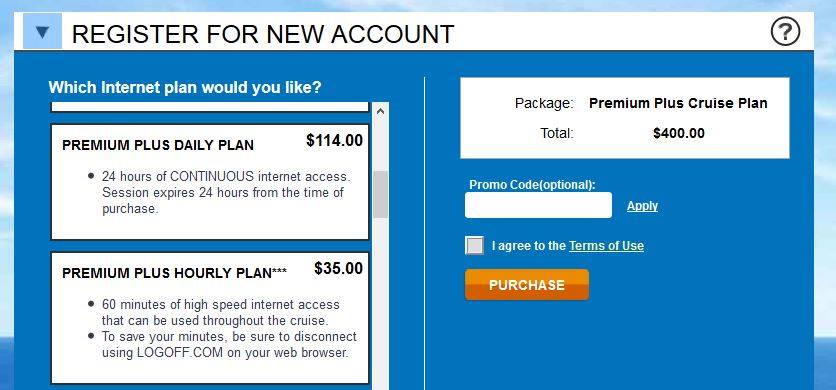Select the Premium Plus Daily Plan title
The height and width of the screenshot is (390, 836).
158,145
